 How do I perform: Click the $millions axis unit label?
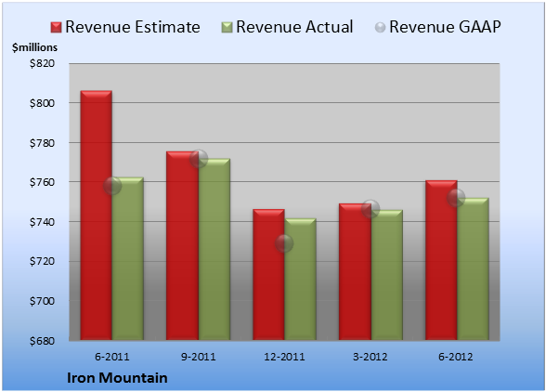point(34,47)
